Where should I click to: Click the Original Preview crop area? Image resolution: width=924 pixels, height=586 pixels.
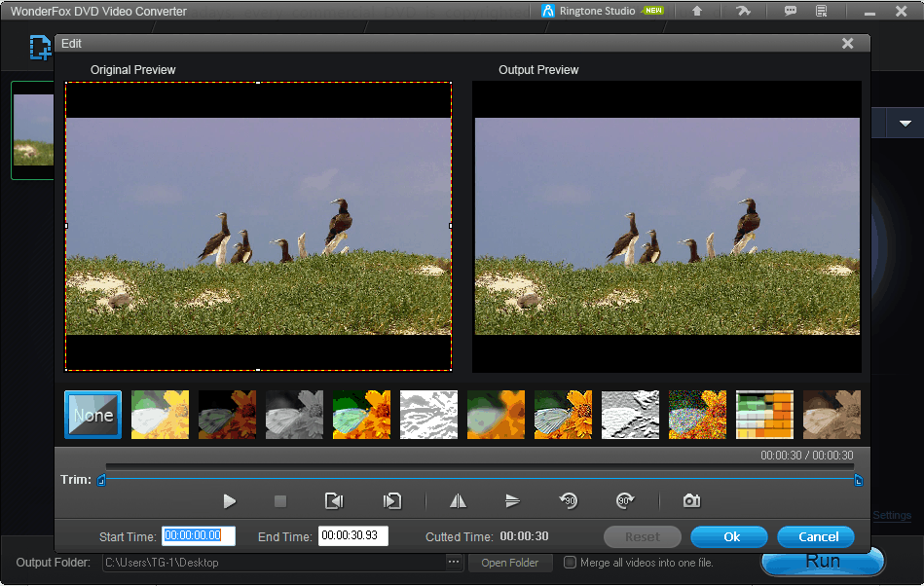point(259,226)
